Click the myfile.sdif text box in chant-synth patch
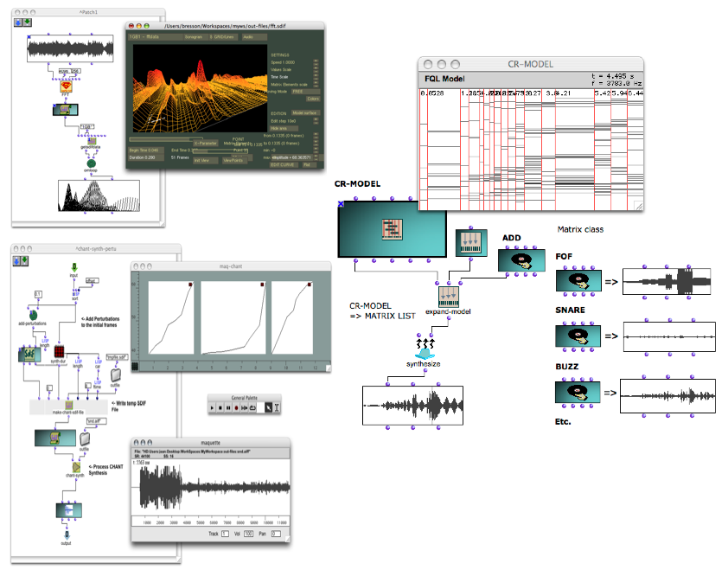Viewport: 728px width, 576px height. [117, 357]
